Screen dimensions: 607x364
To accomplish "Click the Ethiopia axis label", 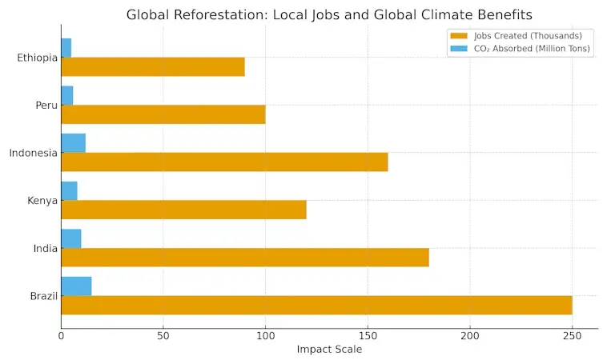I will [x=37, y=58].
